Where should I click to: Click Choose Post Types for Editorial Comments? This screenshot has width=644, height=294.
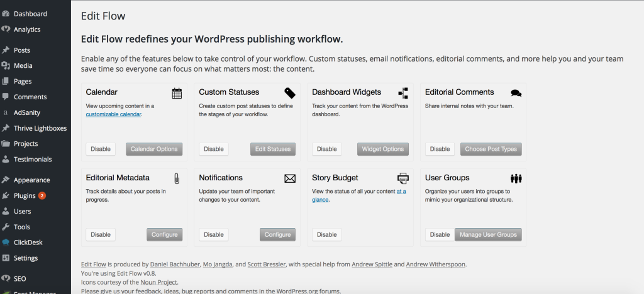(x=491, y=149)
